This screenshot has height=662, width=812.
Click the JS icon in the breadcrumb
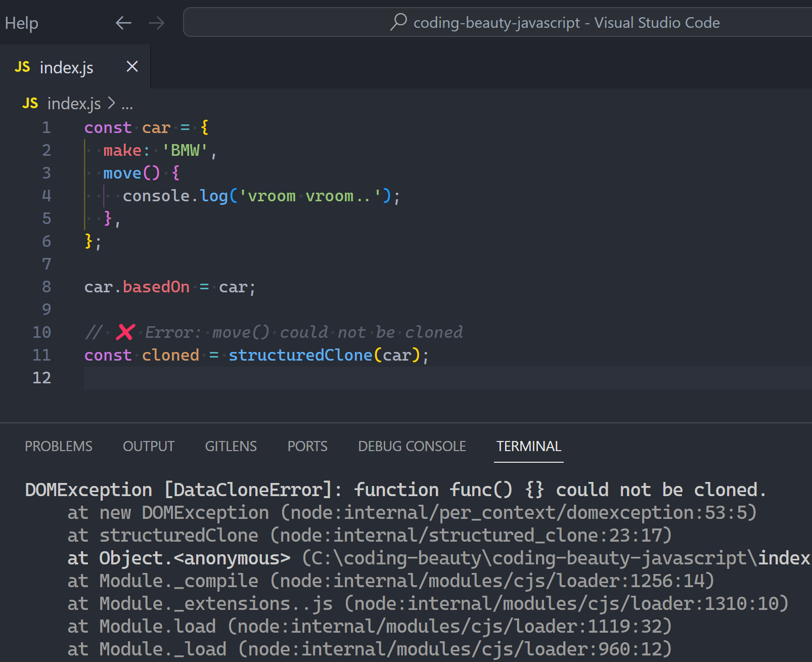click(30, 103)
